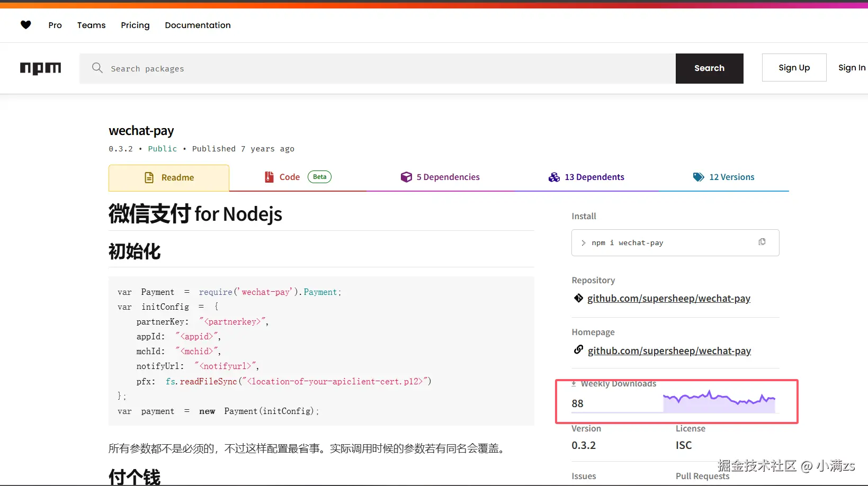The height and width of the screenshot is (486, 868).
Task: Click the weekly downloads sparkline chart
Action: click(x=719, y=401)
